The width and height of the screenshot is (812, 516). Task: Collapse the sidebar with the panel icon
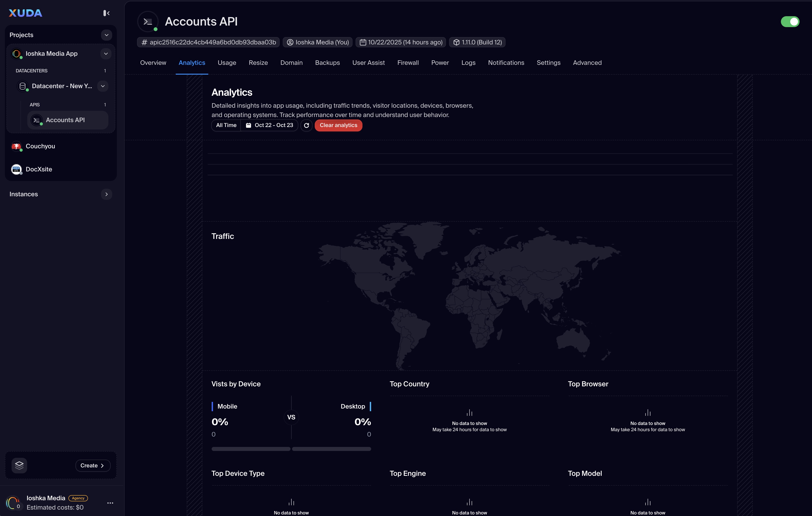(x=106, y=13)
